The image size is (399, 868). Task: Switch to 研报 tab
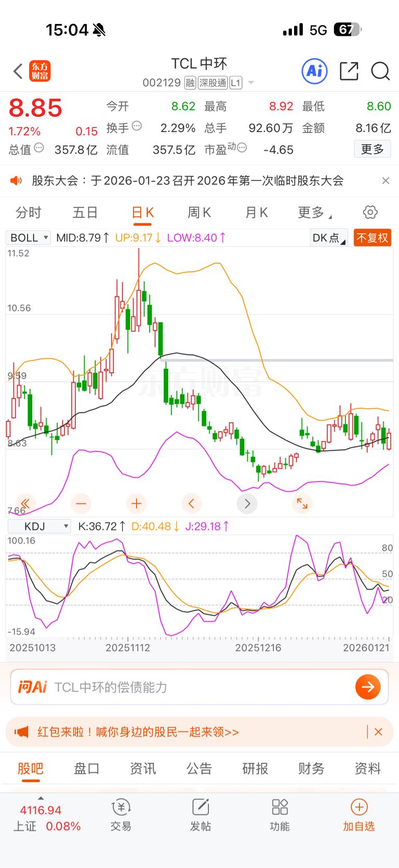point(255,768)
